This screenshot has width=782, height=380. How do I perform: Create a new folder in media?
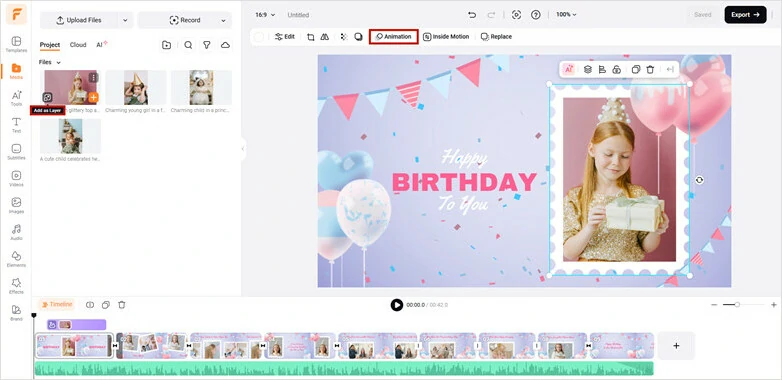click(x=167, y=45)
